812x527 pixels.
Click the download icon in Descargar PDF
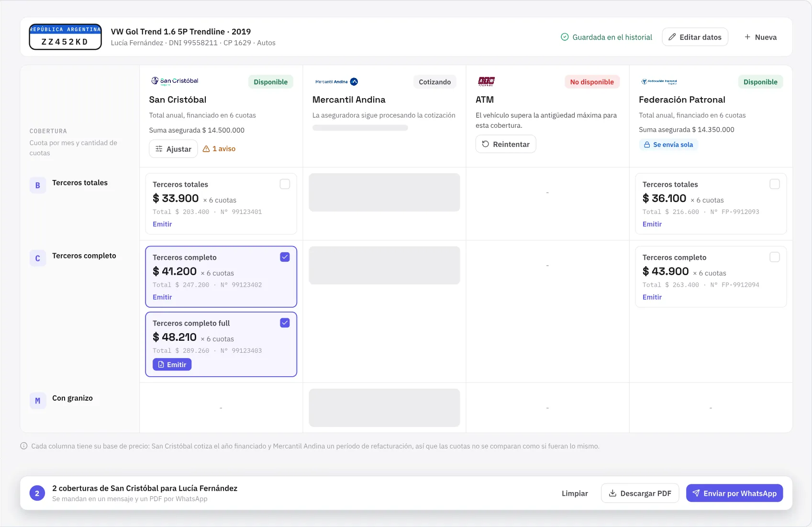[x=612, y=493]
